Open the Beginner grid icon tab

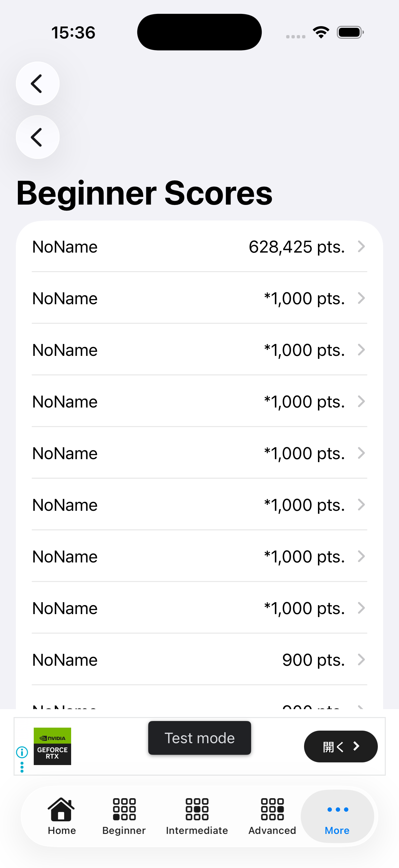point(124,809)
